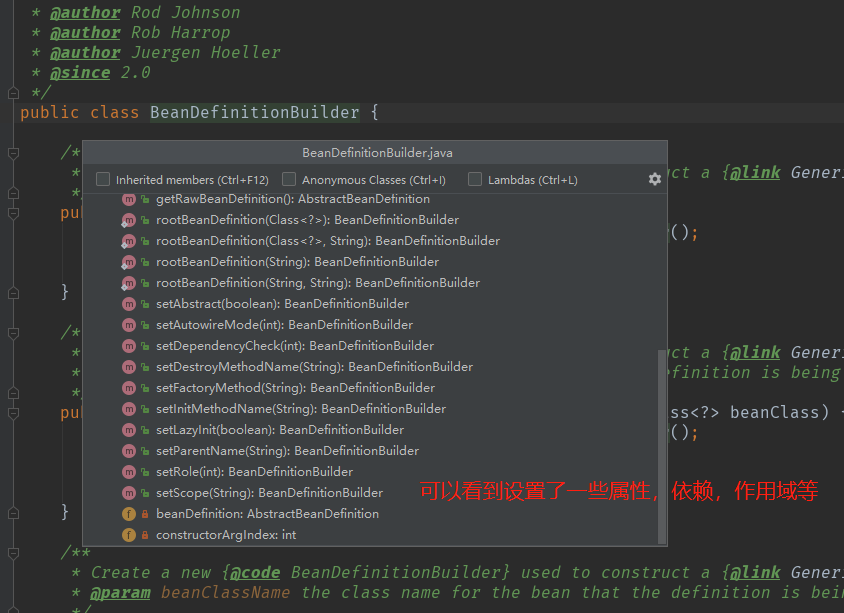Select rootBeanDefinition(String, String) entry
Viewport: 844px width, 613px height.
point(318,283)
